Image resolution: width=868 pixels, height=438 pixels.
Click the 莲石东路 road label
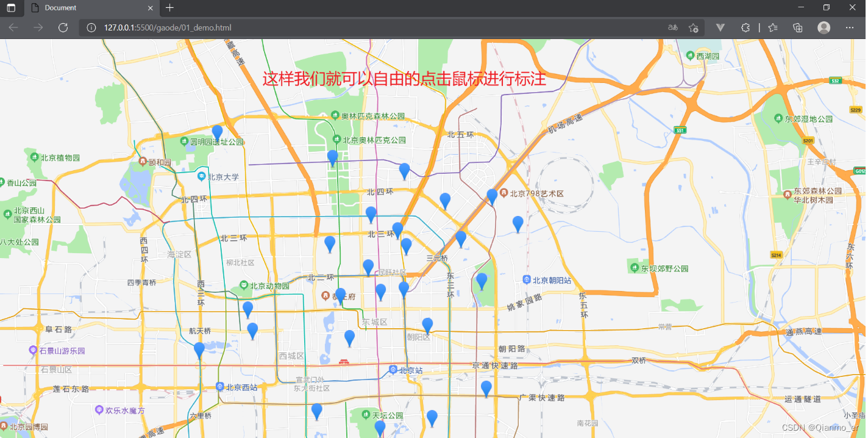pos(71,389)
